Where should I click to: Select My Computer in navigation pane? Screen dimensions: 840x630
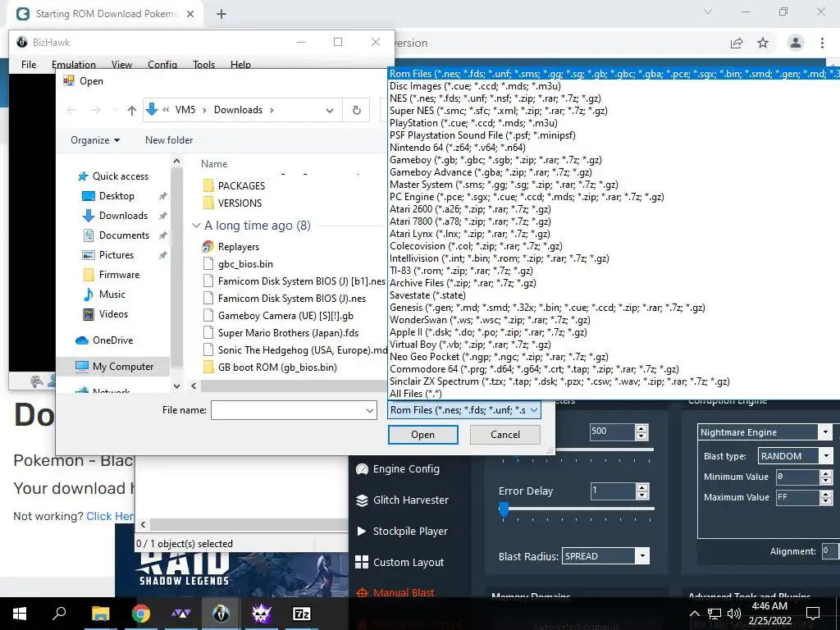[x=123, y=367]
